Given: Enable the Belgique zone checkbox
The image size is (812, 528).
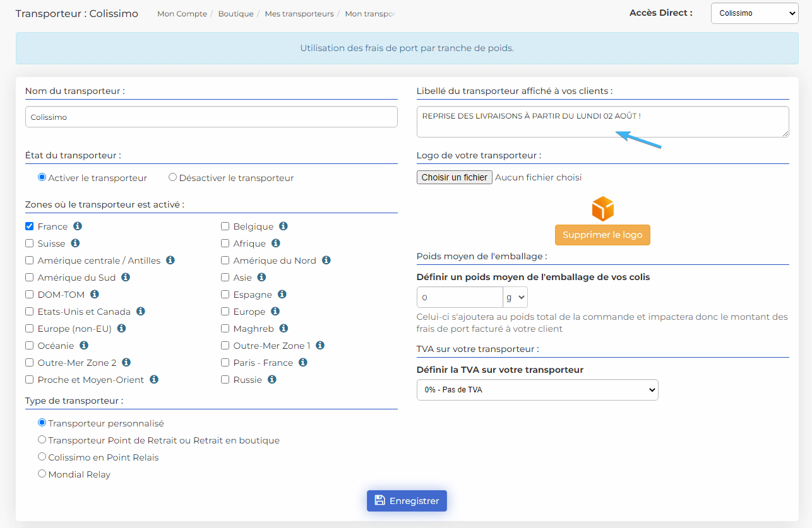Looking at the screenshot, I should (x=225, y=226).
